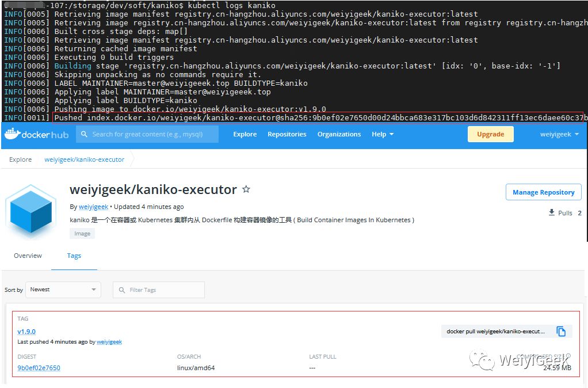Click the 'kubectl logs kaniko' command line
The height and width of the screenshot is (388, 588).
point(232,5)
